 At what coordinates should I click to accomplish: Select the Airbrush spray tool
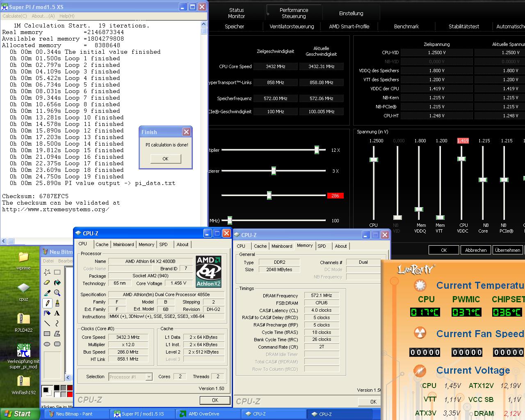[x=47, y=313]
